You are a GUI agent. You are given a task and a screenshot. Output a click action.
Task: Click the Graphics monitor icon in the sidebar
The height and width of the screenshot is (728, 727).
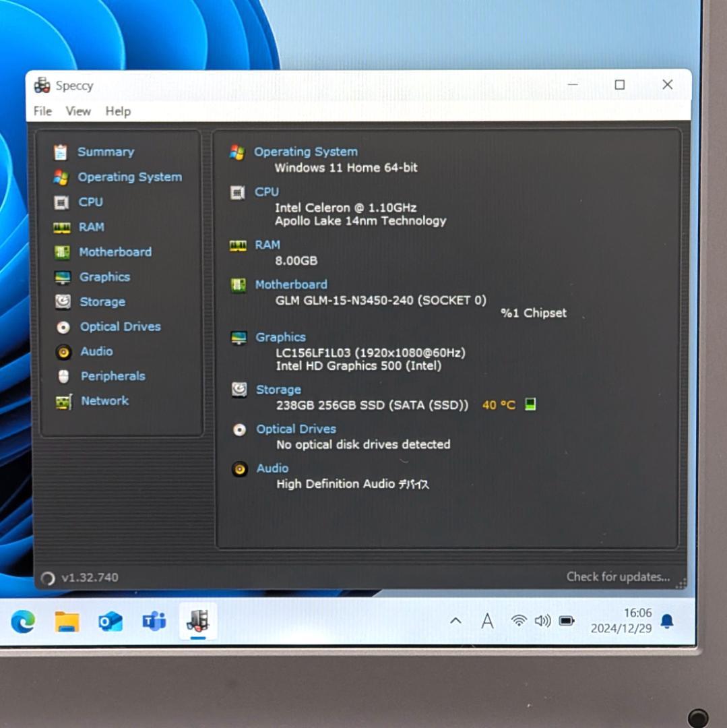pyautogui.click(x=63, y=276)
